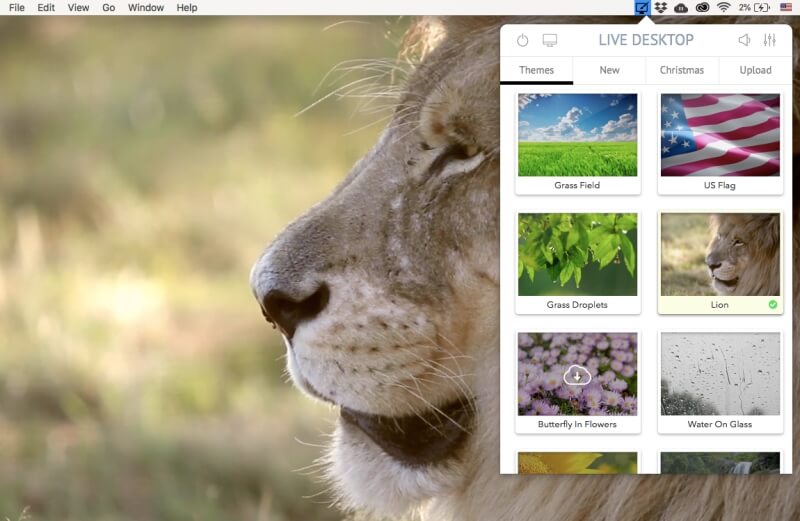Click the 2% battery percentage text
The height and width of the screenshot is (521, 800).
[744, 8]
